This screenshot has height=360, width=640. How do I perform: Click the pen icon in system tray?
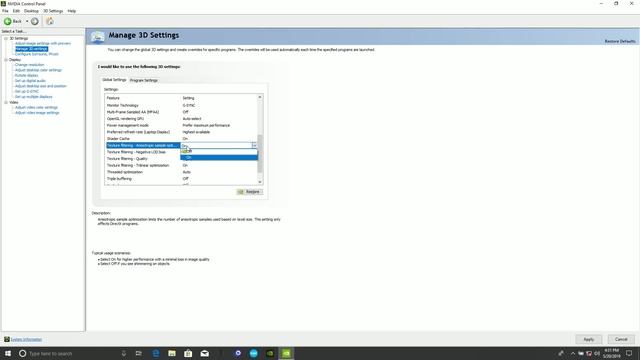(x=561, y=353)
